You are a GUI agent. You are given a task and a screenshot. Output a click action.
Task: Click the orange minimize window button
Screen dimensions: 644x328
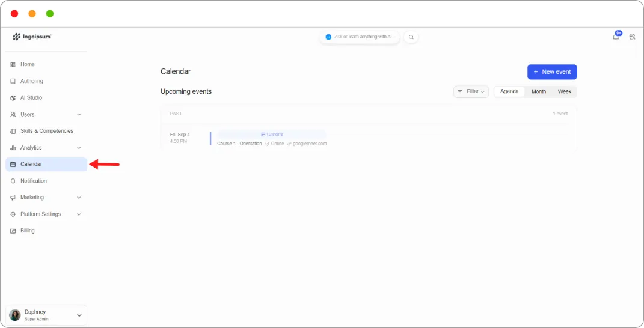[x=32, y=14]
